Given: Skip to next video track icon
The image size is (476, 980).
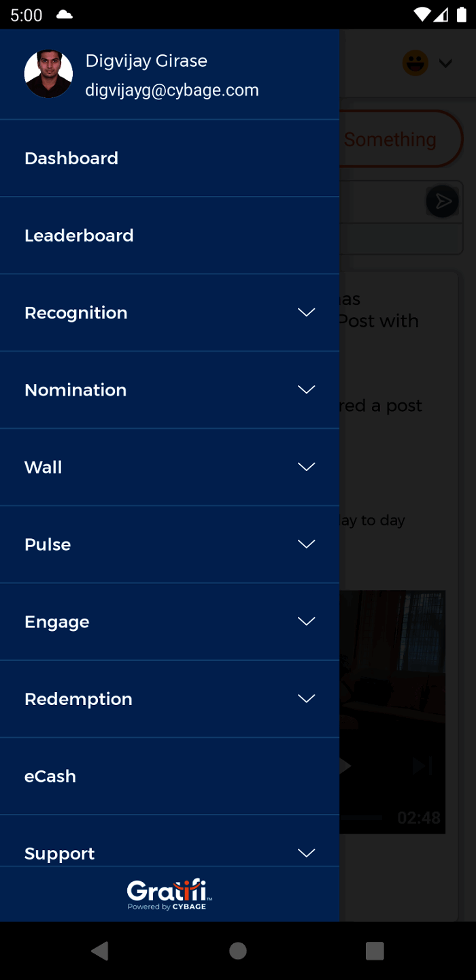Looking at the screenshot, I should coord(422,766).
